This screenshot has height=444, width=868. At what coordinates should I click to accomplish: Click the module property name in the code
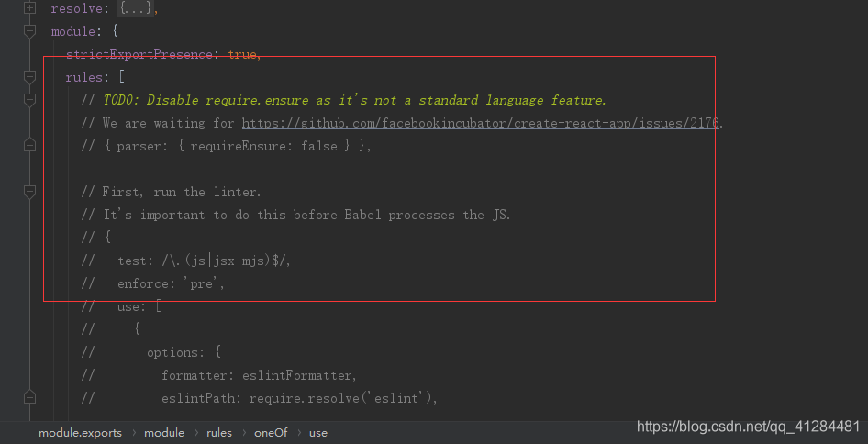tap(73, 31)
